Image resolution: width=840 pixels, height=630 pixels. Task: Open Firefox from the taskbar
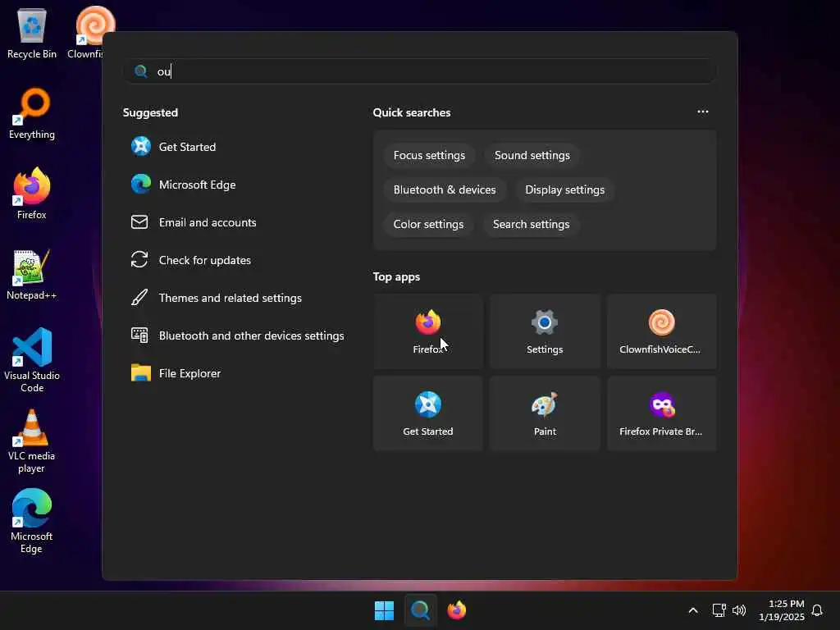(457, 610)
